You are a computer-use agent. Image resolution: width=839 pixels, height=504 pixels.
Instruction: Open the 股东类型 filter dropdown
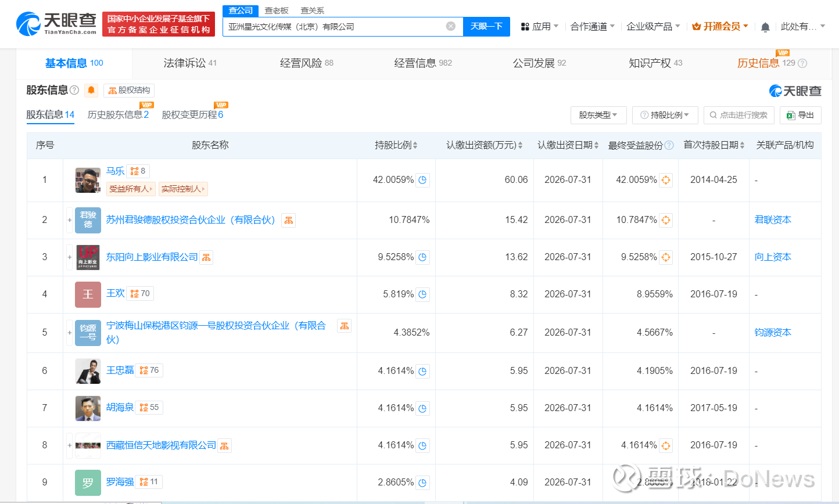(598, 115)
